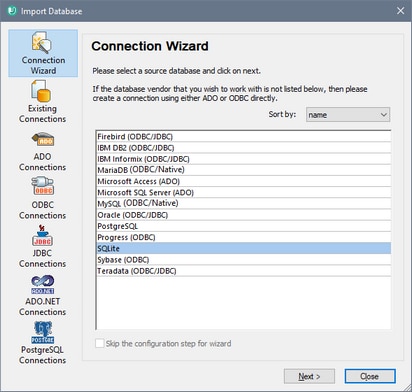Select the ADO.NET Connections icon

coord(42,284)
